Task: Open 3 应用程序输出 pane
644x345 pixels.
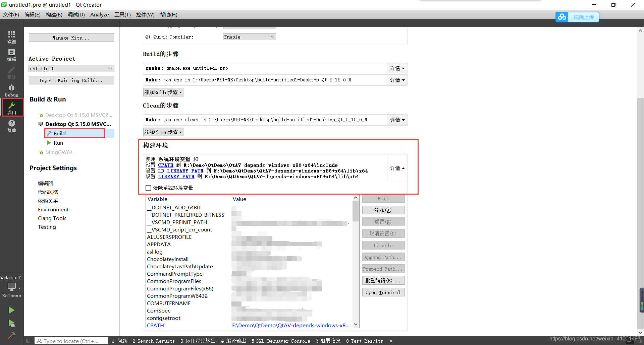Action: click(198, 341)
